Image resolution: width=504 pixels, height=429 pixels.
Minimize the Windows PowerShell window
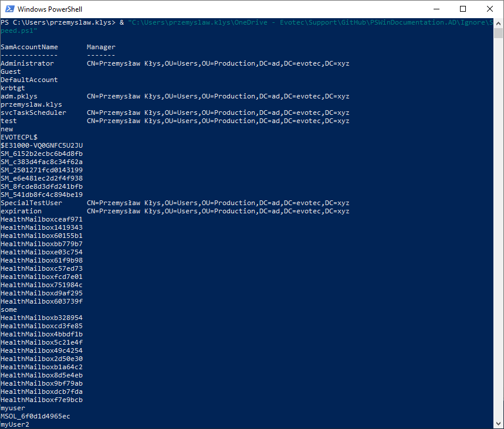[x=436, y=9]
